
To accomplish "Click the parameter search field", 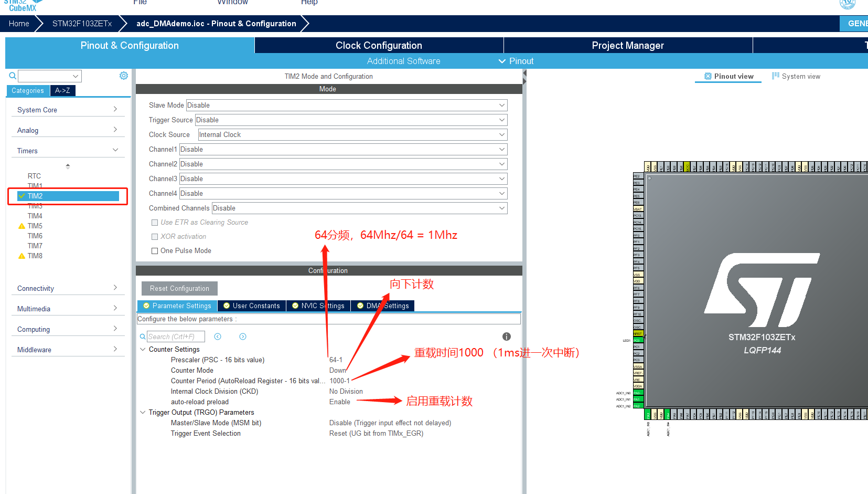I will tap(176, 337).
